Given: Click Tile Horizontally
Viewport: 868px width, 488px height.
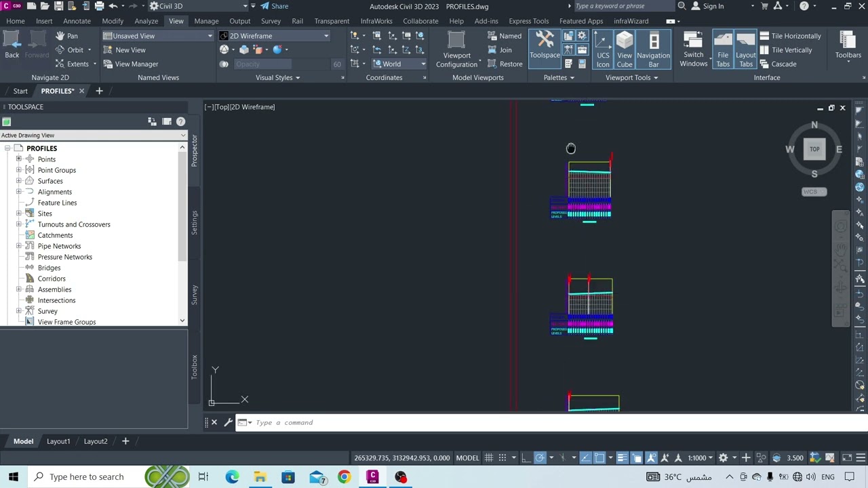Looking at the screenshot, I should [790, 35].
